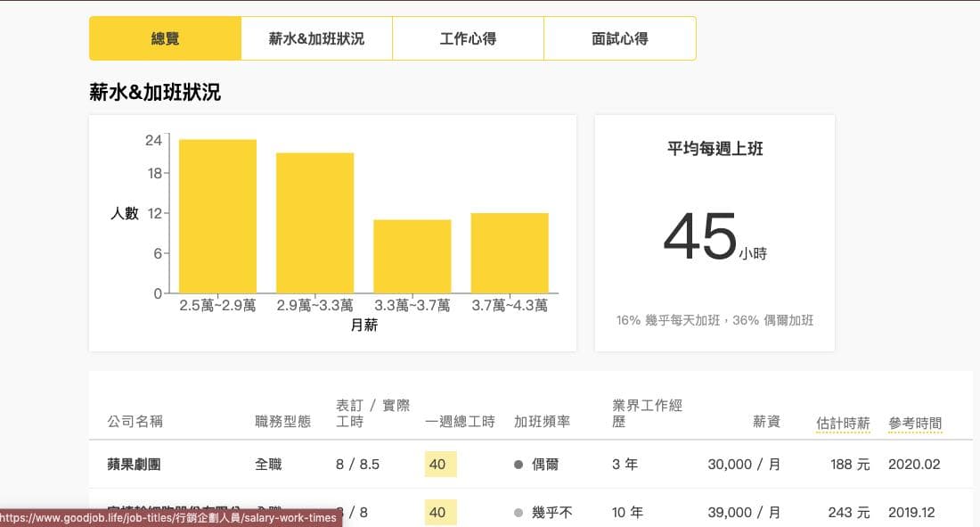
Task: Click the 業界工作經歷 column header
Action: [x=647, y=413]
